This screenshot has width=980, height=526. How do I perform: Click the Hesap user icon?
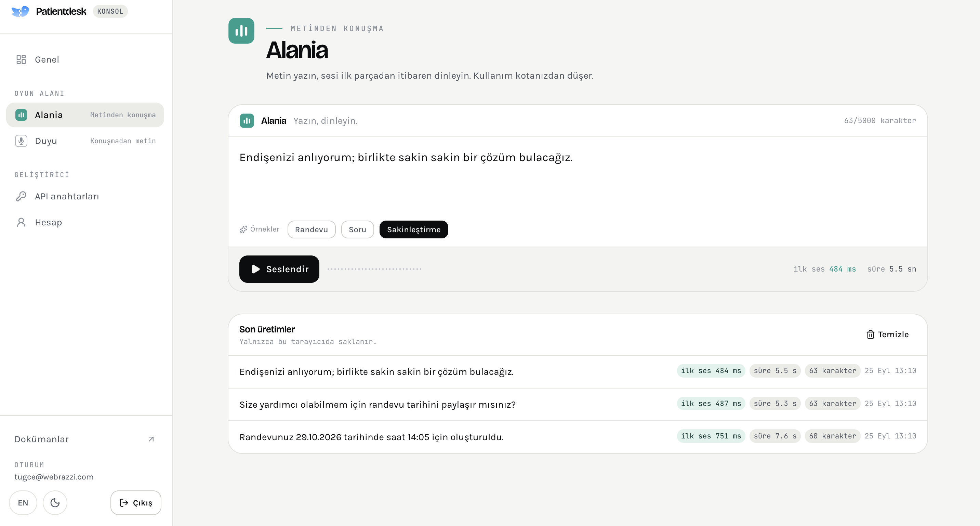coord(21,222)
